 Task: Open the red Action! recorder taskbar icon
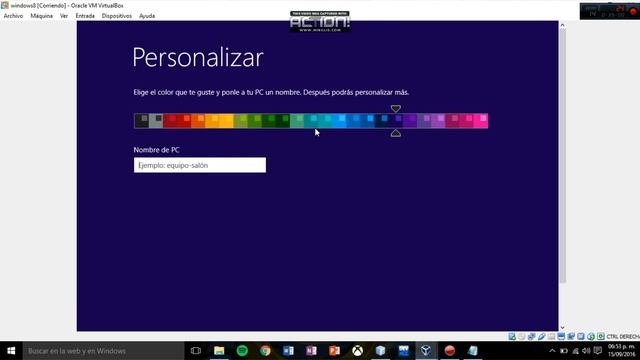(449, 351)
